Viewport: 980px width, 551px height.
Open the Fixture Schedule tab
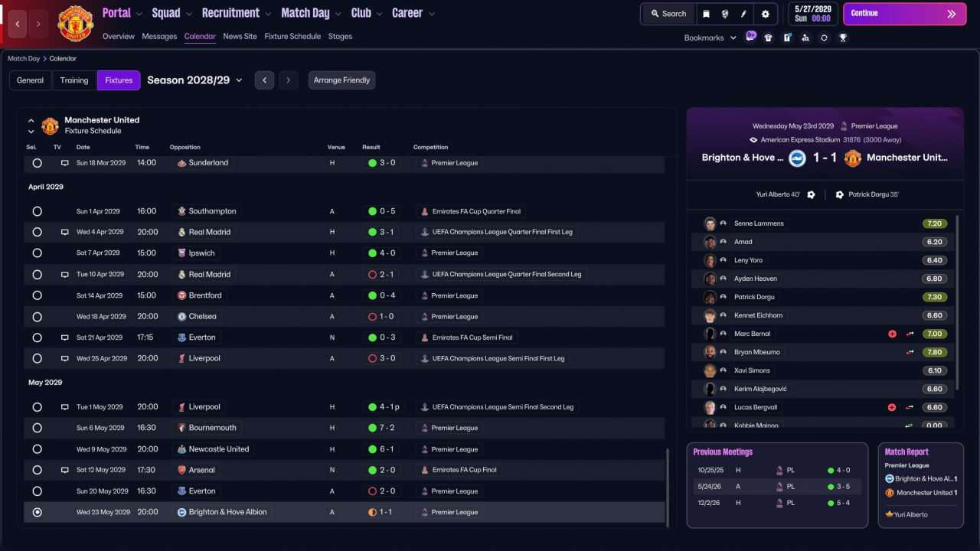point(292,36)
